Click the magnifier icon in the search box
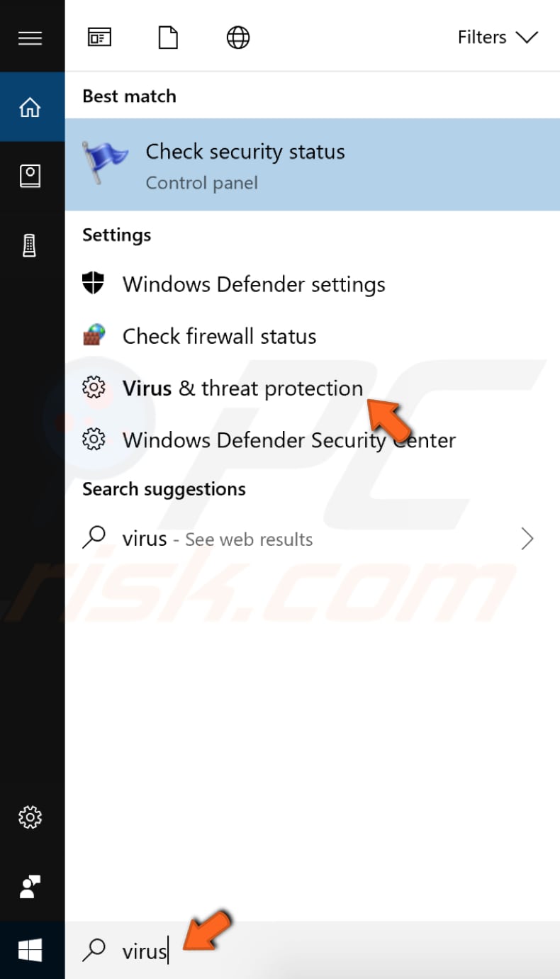560x979 pixels. tap(94, 949)
